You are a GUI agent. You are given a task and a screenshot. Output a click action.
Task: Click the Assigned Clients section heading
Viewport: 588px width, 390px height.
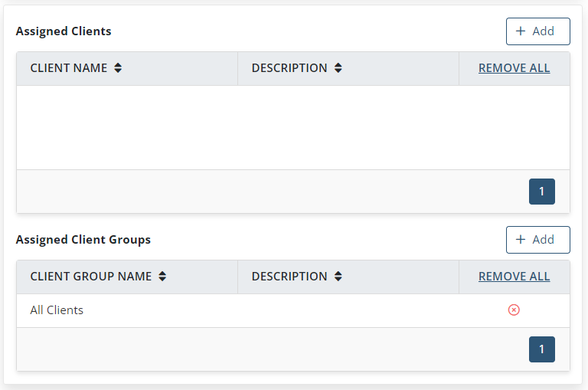click(x=64, y=31)
